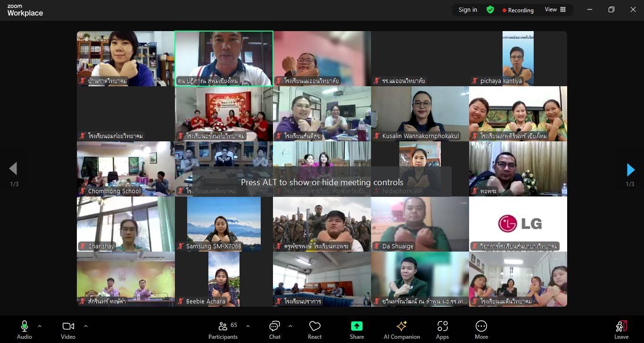Leave the meeting
Viewport: 644px width, 343px height.
621,329
